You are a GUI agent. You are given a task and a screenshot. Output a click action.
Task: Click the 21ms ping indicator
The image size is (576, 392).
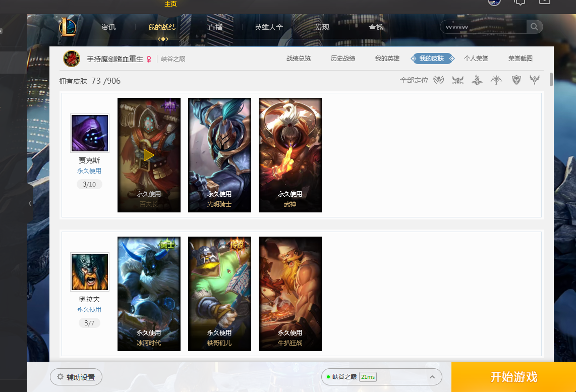(x=368, y=377)
